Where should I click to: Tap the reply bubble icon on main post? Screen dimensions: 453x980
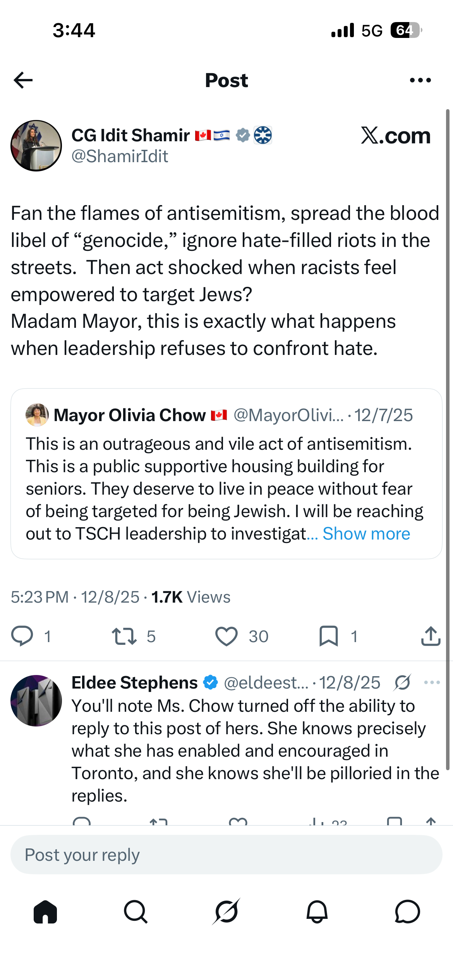point(22,636)
